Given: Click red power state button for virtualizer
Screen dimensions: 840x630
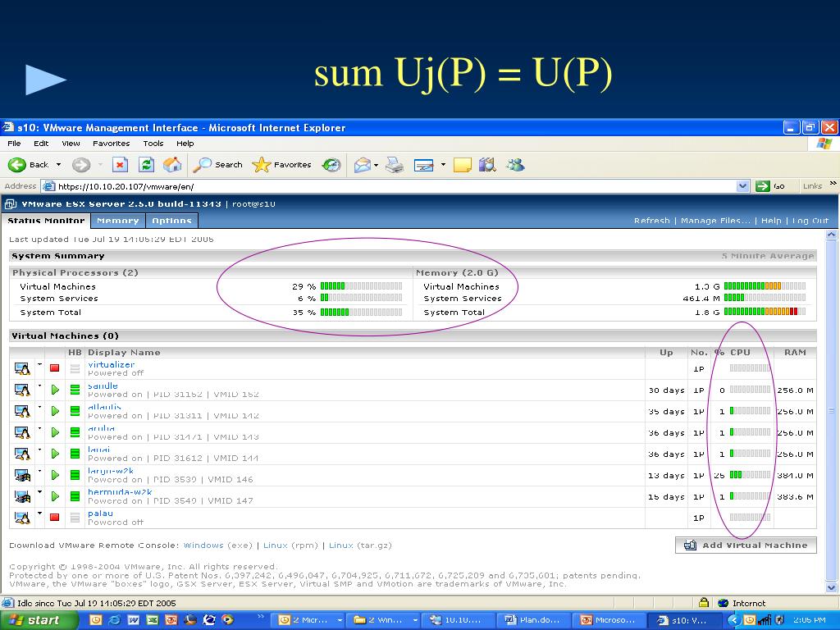Looking at the screenshot, I should point(54,368).
